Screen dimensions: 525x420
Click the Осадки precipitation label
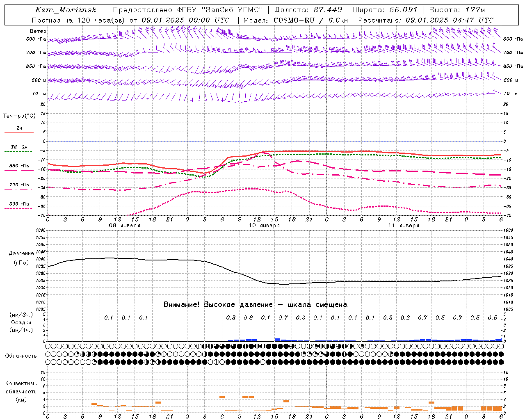pos(21,322)
